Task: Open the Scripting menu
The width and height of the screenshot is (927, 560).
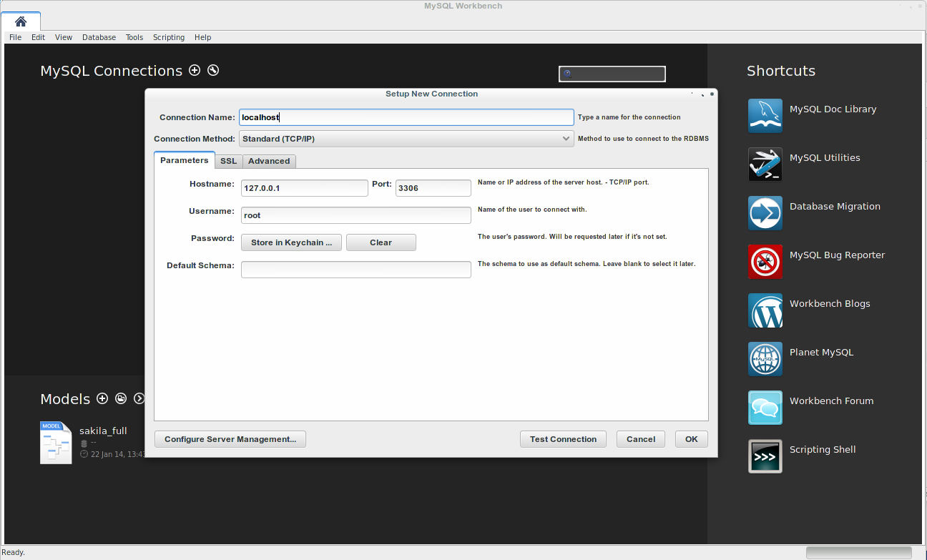Action: point(169,37)
